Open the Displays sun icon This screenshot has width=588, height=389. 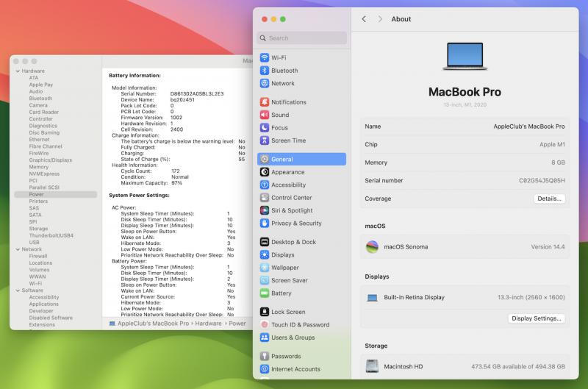point(265,254)
